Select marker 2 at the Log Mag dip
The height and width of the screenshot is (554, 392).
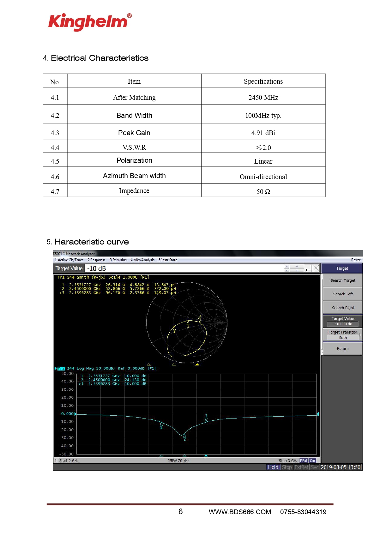(x=184, y=437)
